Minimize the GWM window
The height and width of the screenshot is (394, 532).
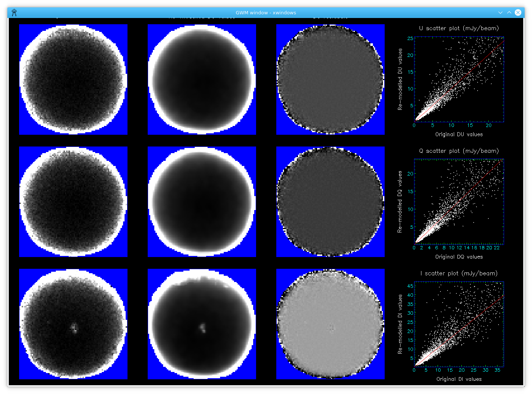click(x=500, y=12)
